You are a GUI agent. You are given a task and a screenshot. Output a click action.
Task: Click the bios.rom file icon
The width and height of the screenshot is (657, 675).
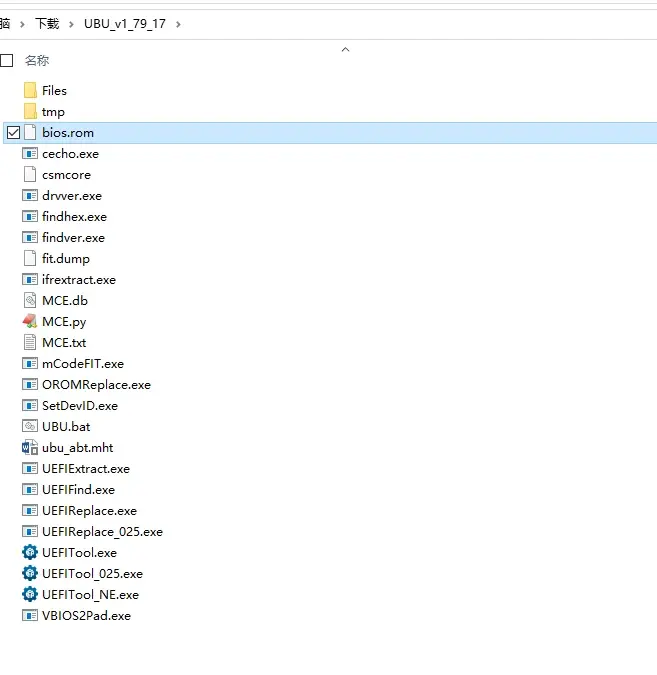[x=30, y=133]
